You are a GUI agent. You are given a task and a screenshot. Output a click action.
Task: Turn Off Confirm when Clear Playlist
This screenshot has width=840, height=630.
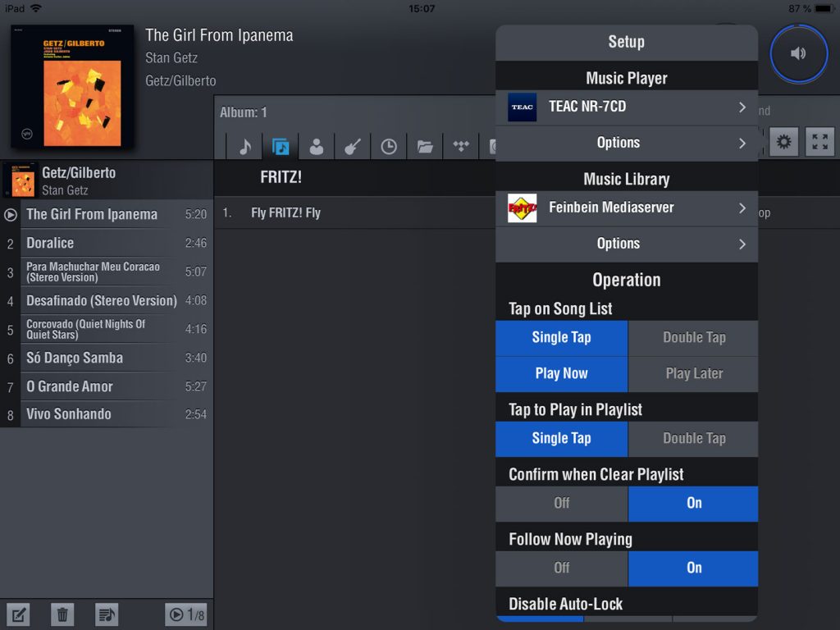(561, 503)
